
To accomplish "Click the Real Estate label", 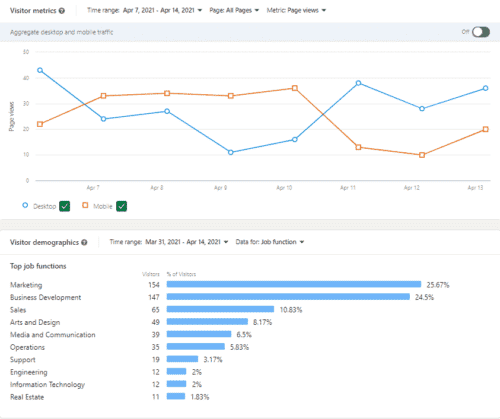I will pyautogui.click(x=27, y=397).
